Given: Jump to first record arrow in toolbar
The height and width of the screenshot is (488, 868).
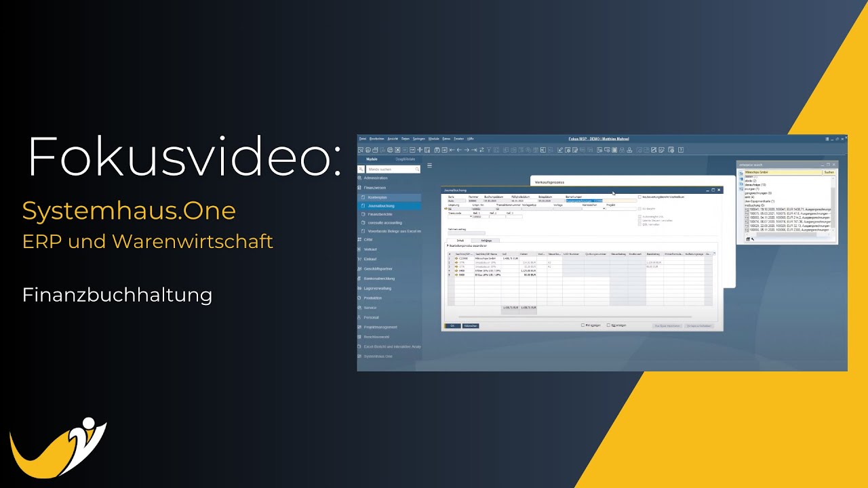Looking at the screenshot, I should coord(451,150).
